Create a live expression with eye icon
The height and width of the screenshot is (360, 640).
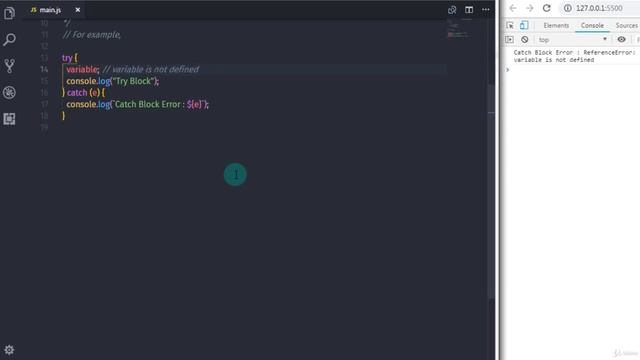621,40
